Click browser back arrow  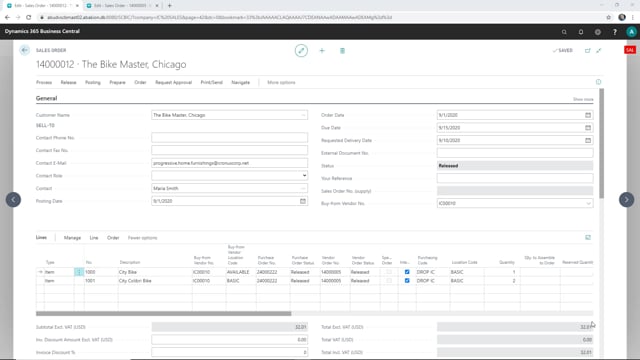tap(7, 17)
